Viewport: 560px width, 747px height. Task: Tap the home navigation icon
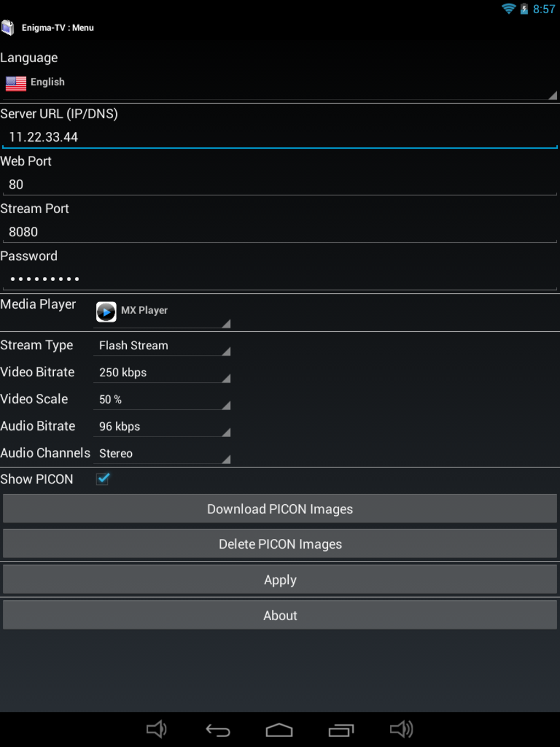[279, 730]
